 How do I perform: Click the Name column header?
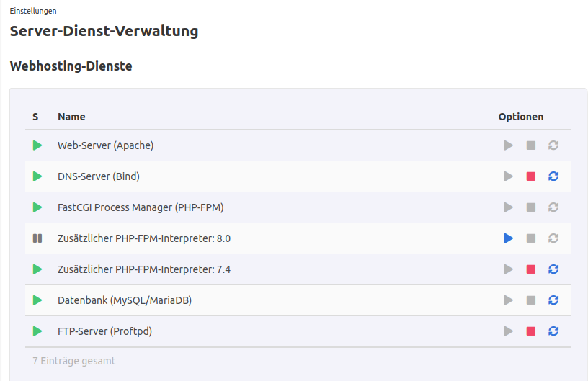click(x=71, y=117)
